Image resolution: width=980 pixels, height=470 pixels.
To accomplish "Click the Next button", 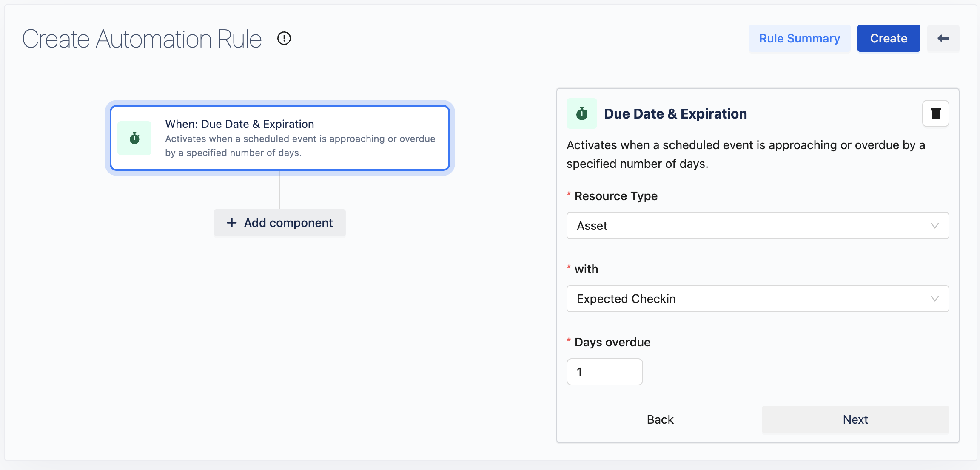I will point(855,419).
